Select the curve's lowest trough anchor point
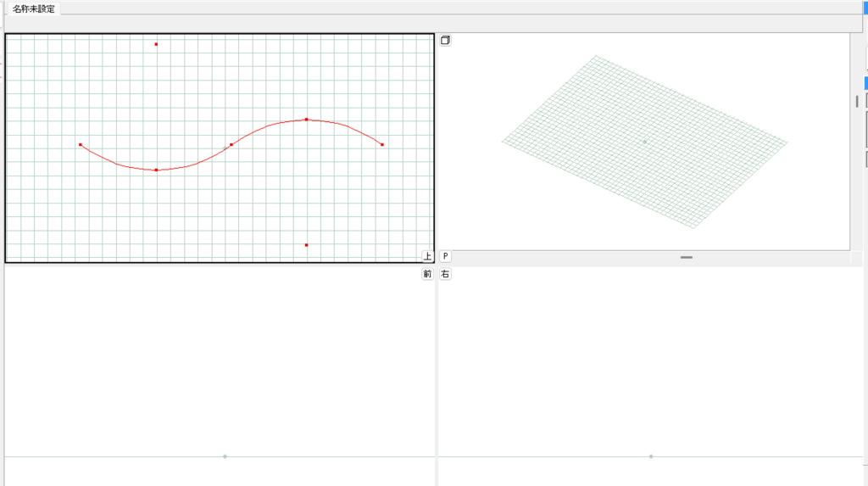The height and width of the screenshot is (486, 868). 156,170
